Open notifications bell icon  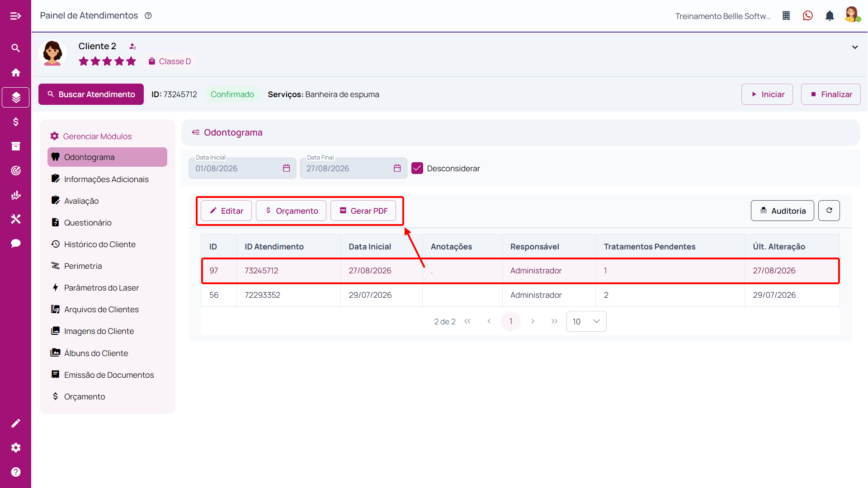830,16
